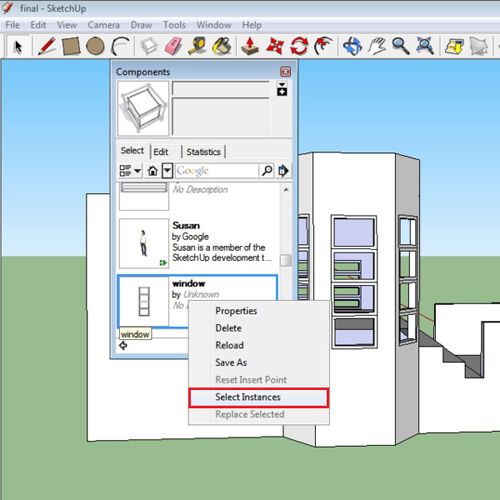Open the View menu

coord(67,25)
